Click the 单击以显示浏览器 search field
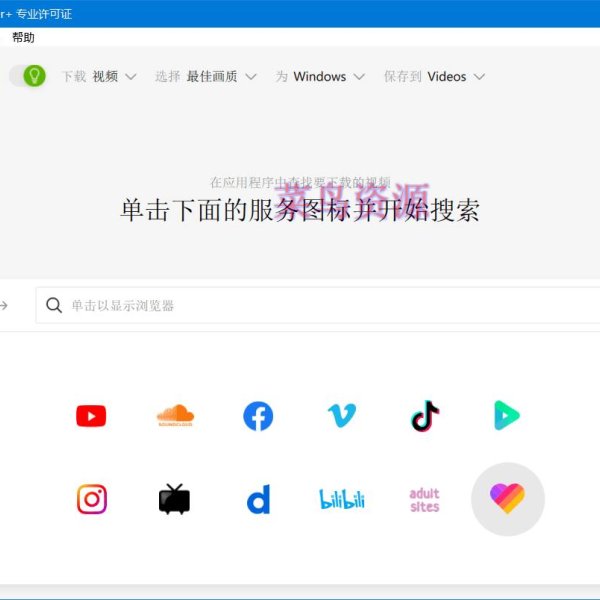The width and height of the screenshot is (600, 600). pyautogui.click(x=318, y=305)
